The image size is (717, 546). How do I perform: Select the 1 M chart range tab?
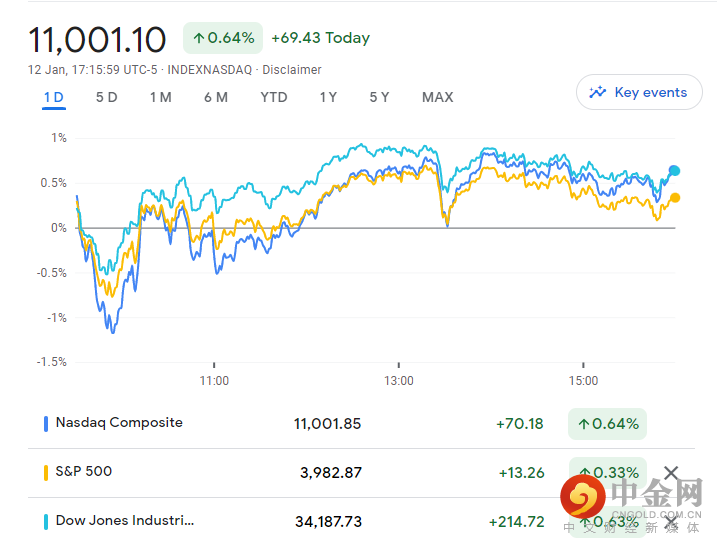point(160,97)
